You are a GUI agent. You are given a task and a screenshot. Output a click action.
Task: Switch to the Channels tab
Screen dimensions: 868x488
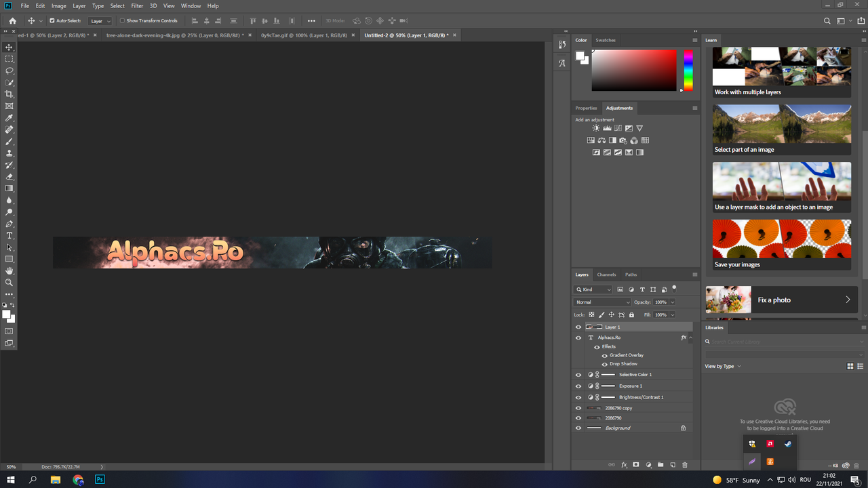click(606, 274)
